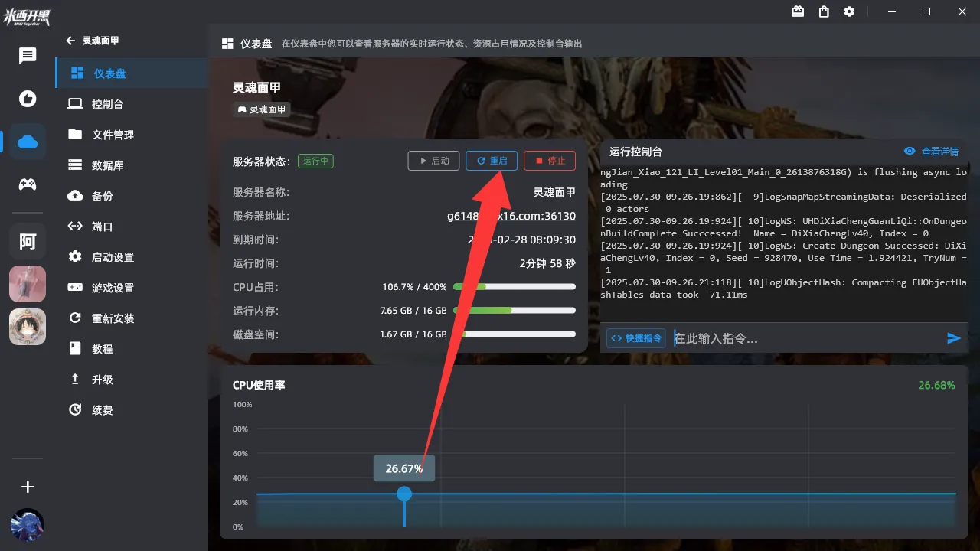This screenshot has width=980, height=551.
Task: Open 续费 renew menu item
Action: click(x=132, y=410)
